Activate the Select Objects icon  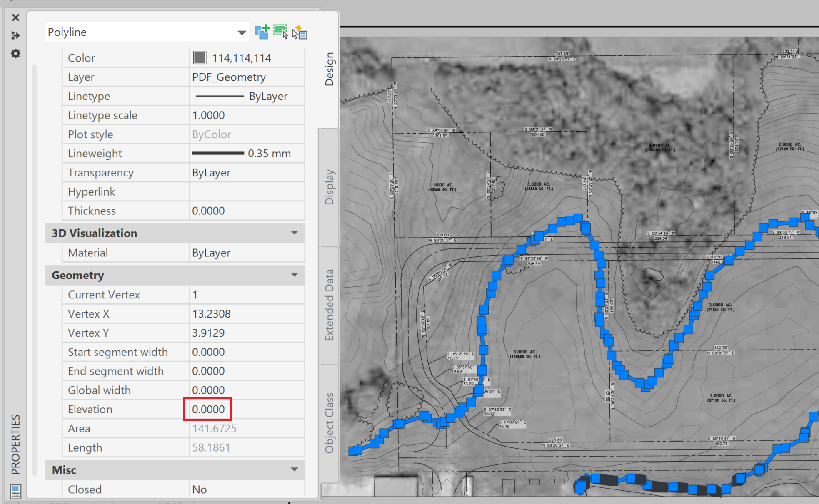280,30
